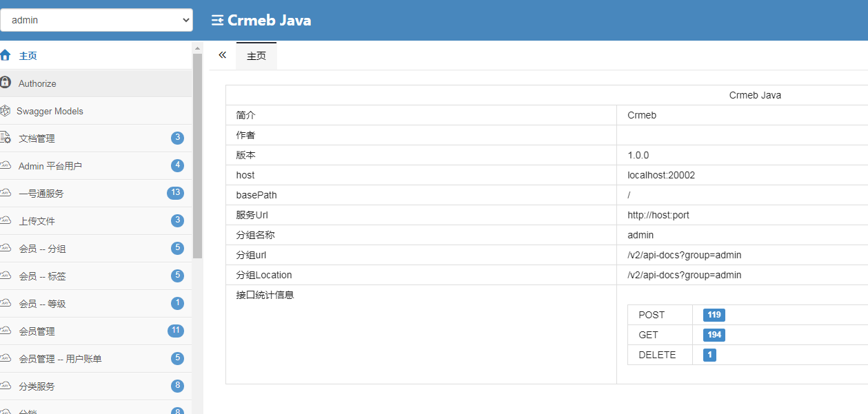Click the API cloud icon beside Admin 平台用户
868x414 pixels.
6,165
